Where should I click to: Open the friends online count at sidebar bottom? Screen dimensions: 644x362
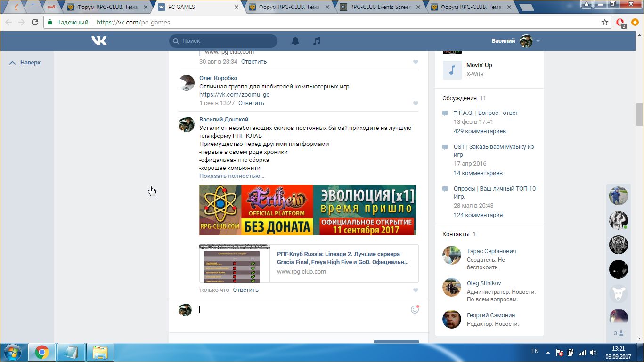(x=619, y=333)
